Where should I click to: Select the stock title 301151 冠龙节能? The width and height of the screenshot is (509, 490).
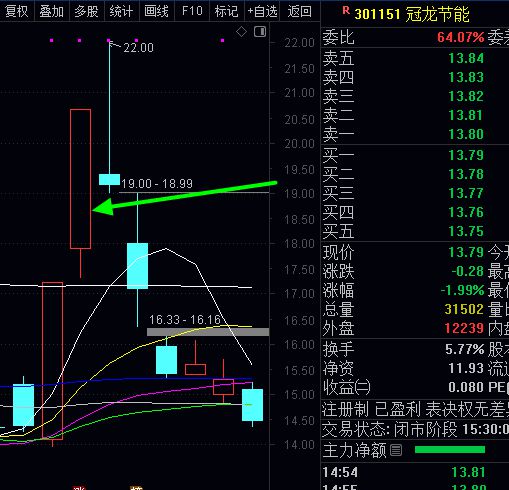click(412, 15)
